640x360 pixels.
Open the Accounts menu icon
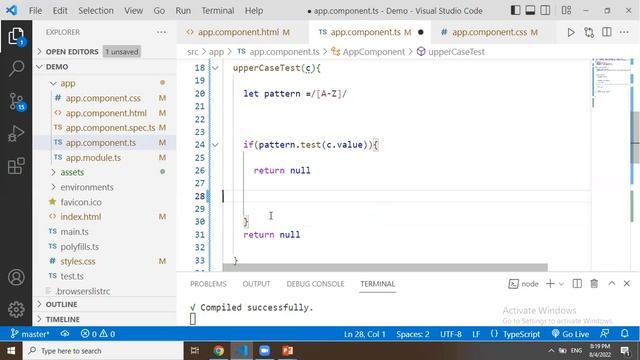point(16,277)
